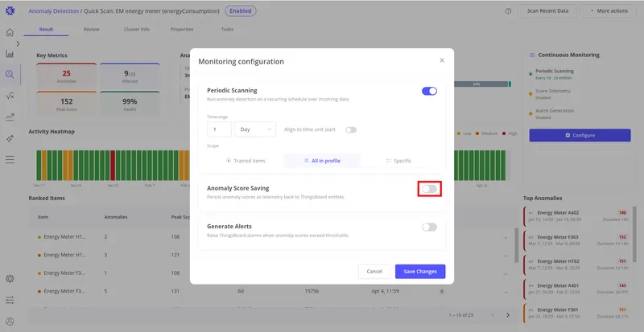Enable the Generate Alerts toggle
This screenshot has width=644, height=332.
[429, 227]
